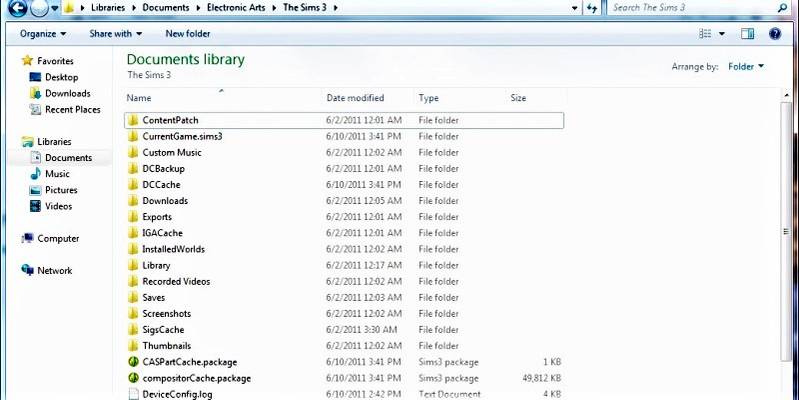Click the IGACache folder icon
Screen dimensions: 799x400
pyautogui.click(x=133, y=233)
